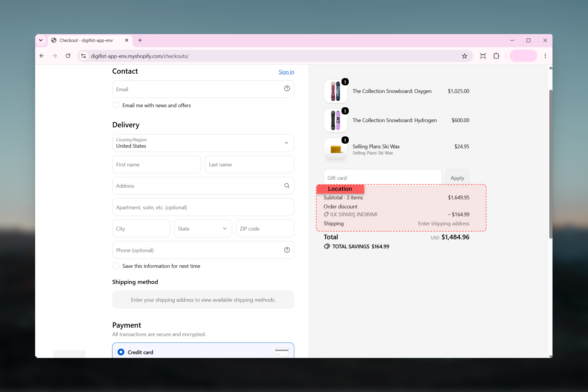Focus the Apartment, suite field
This screenshot has height=392, width=588.
click(x=203, y=207)
